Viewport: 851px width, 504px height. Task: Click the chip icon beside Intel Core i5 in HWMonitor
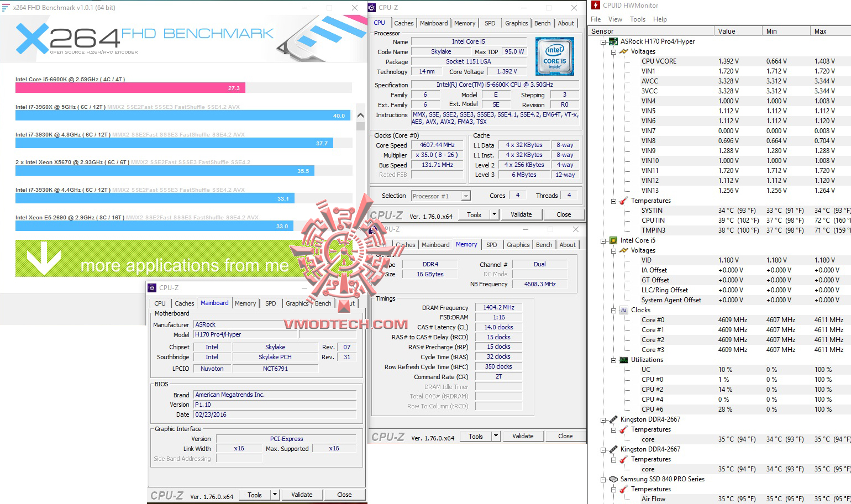pos(613,240)
